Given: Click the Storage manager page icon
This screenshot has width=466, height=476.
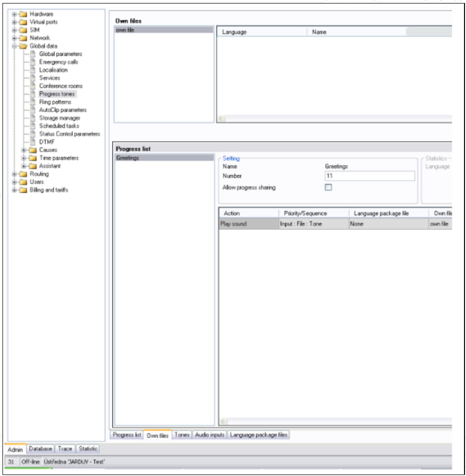Looking at the screenshot, I should coord(33,118).
